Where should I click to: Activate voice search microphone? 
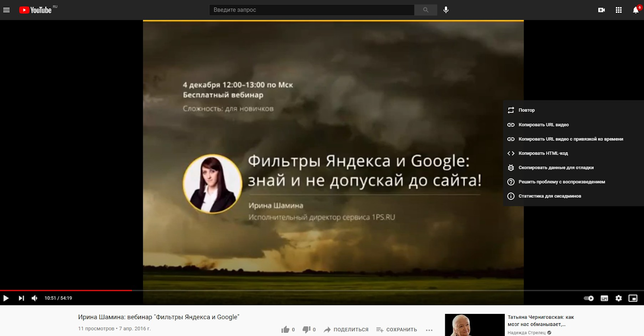[446, 10]
